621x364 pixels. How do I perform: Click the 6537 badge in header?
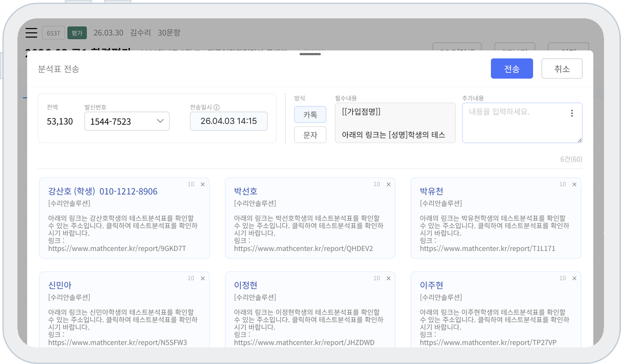click(x=53, y=33)
